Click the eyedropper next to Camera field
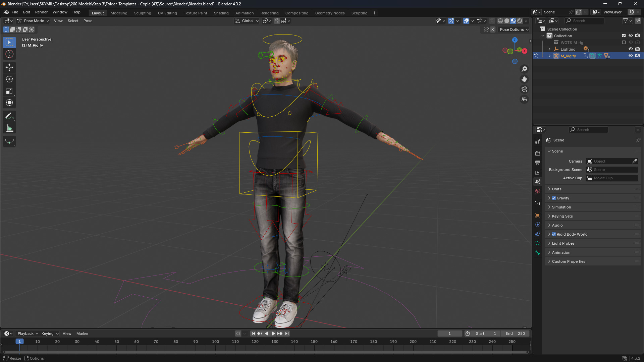 tap(635, 161)
